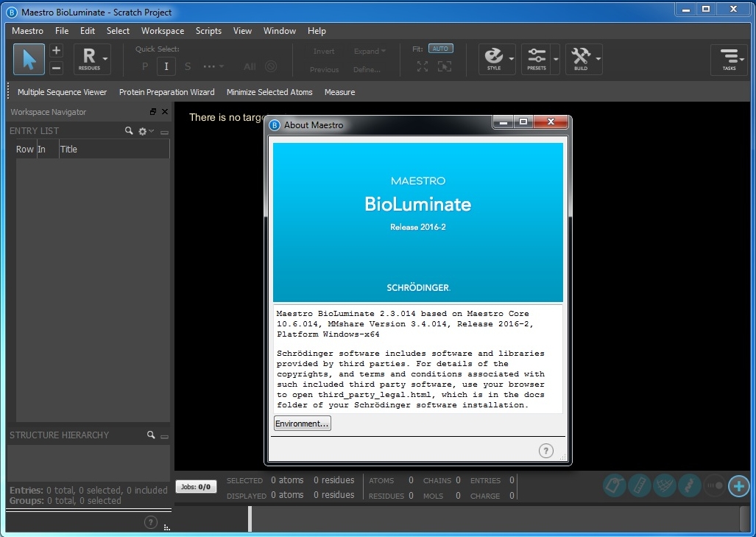Open the Maestro menu
Viewport: 756px width, 537px height.
[x=27, y=31]
